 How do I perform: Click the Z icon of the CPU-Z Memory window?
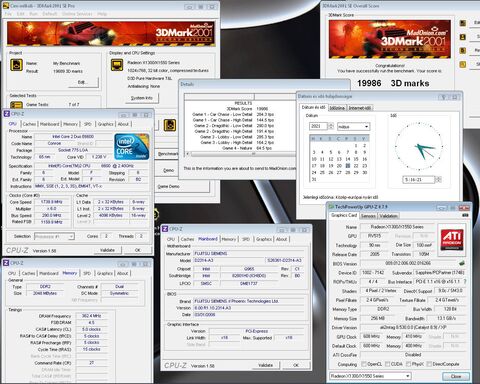[6, 263]
